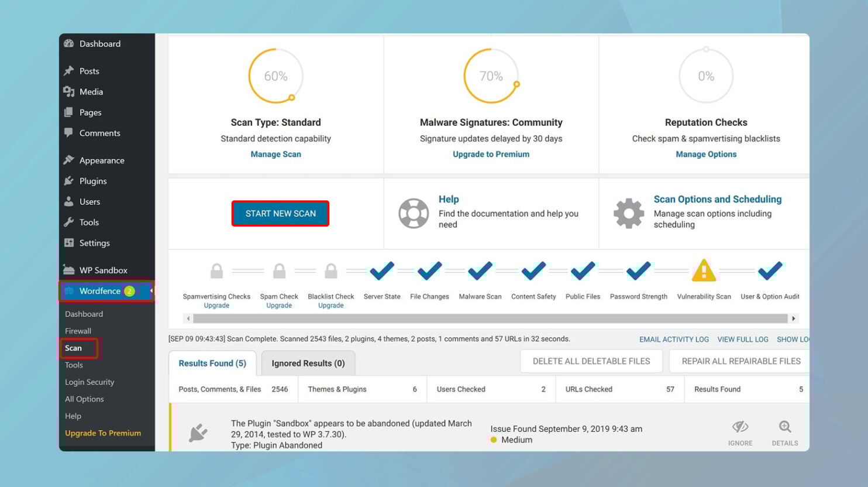
Task: Click the Help lifebuoy icon
Action: (414, 213)
